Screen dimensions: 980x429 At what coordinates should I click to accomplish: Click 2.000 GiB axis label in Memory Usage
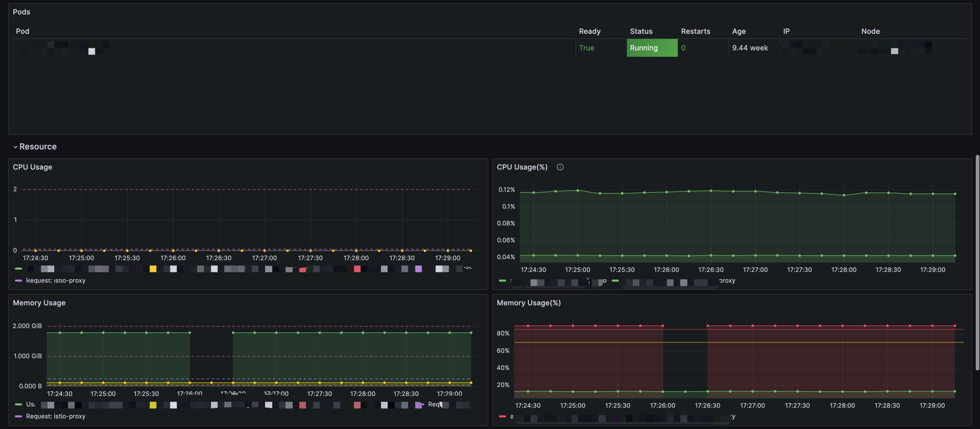coord(27,326)
